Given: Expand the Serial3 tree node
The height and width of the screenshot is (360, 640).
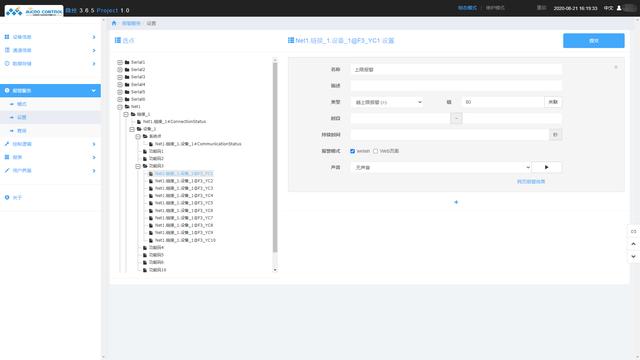Looking at the screenshot, I should [120, 77].
